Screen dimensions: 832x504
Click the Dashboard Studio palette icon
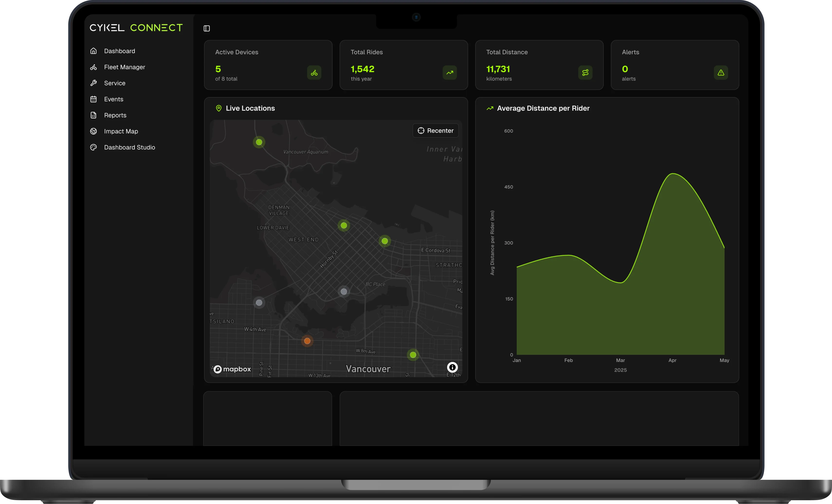[x=93, y=147]
